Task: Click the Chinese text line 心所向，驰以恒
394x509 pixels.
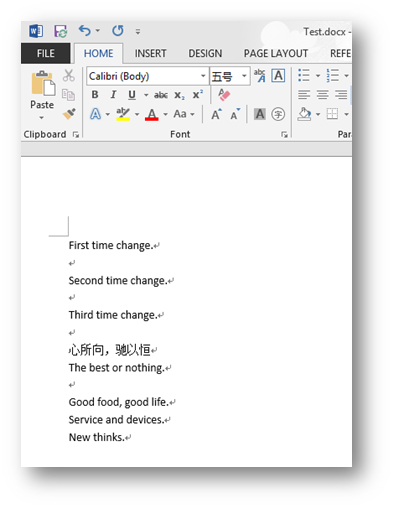Action: 110,350
